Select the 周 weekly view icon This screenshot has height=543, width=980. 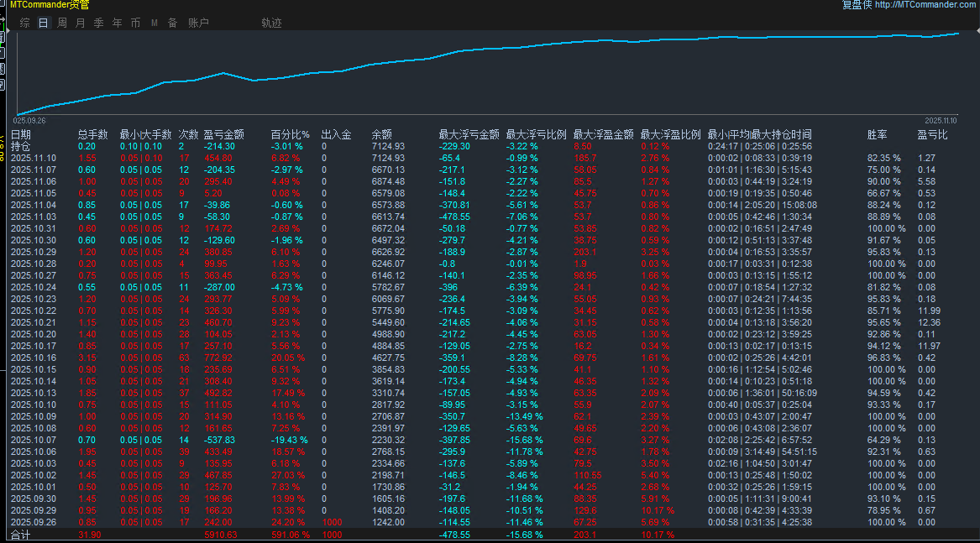pyautogui.click(x=62, y=23)
